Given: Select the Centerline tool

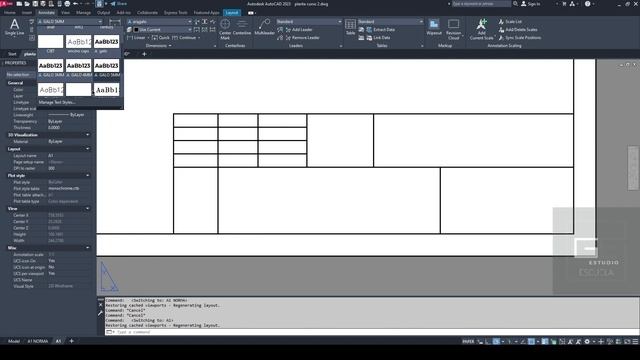Looking at the screenshot, I should click(242, 27).
